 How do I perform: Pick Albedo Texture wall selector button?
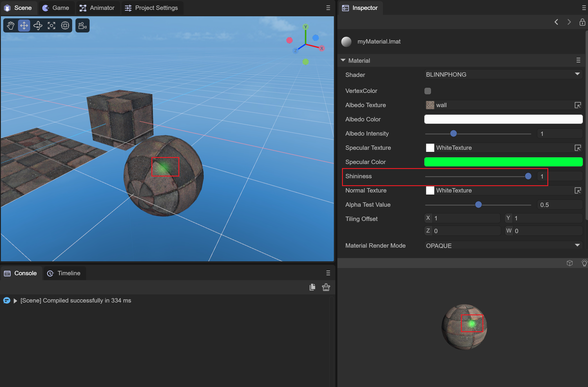pos(577,105)
